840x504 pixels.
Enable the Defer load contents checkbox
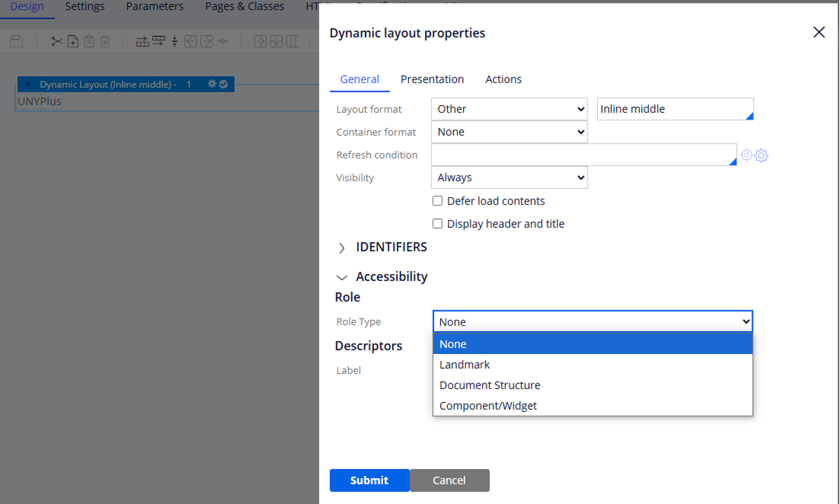[437, 201]
